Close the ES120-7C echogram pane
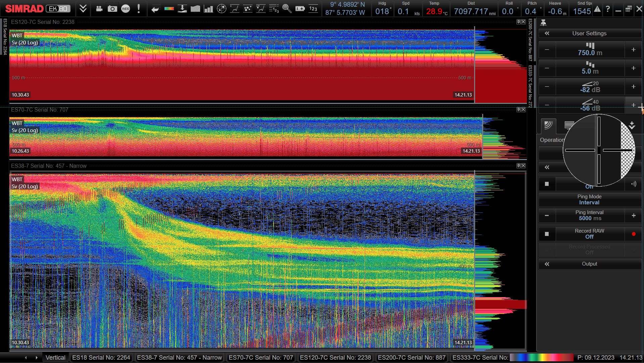This screenshot has width=644, height=363. [523, 22]
